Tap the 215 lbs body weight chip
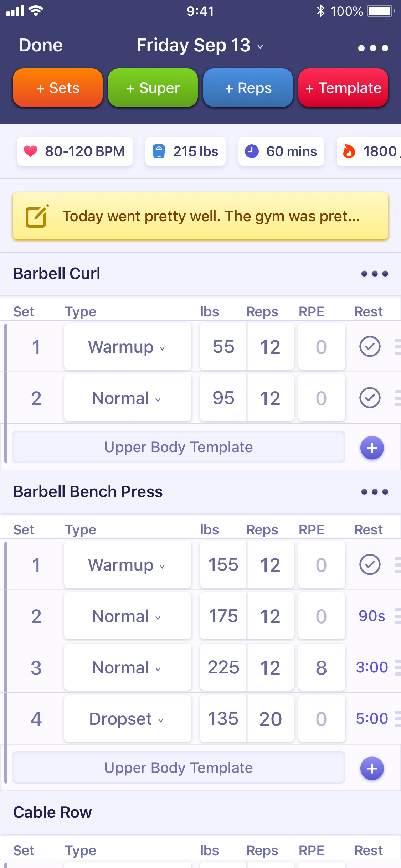The height and width of the screenshot is (868, 401). pos(185,151)
